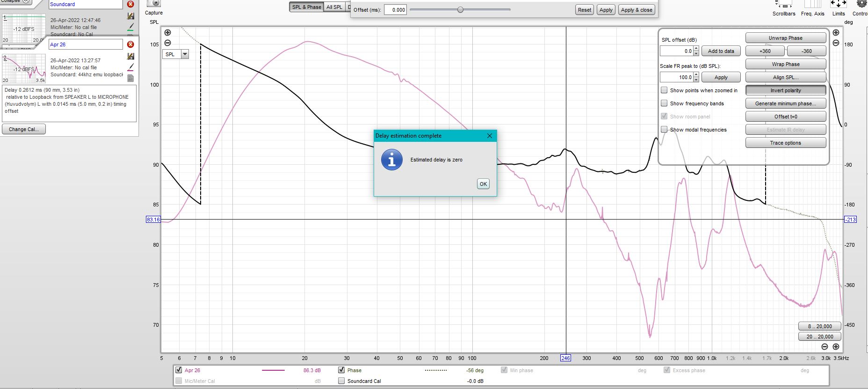Viewport: 868px width, 389px height.
Task: Open Trace options
Action: pyautogui.click(x=786, y=143)
